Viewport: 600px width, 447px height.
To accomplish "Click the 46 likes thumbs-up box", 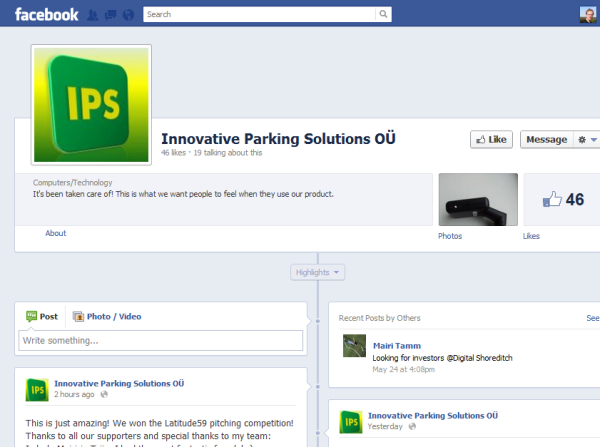I will click(562, 199).
